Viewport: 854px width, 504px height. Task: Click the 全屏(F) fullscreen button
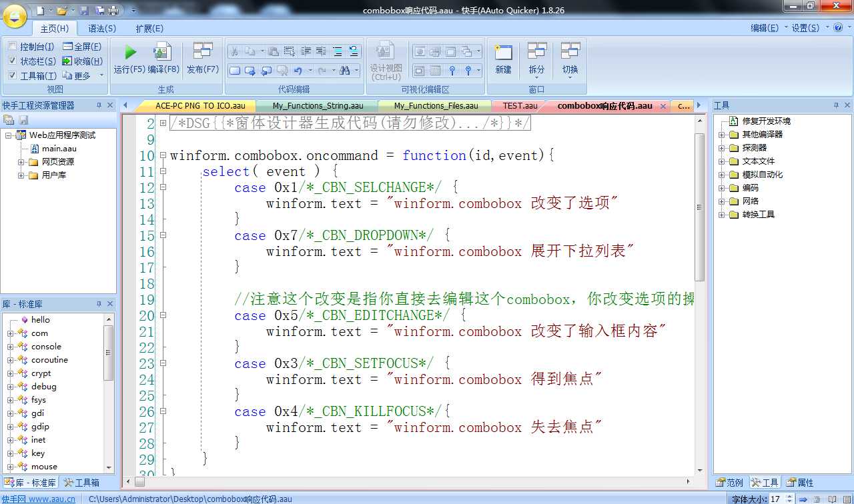coord(83,47)
